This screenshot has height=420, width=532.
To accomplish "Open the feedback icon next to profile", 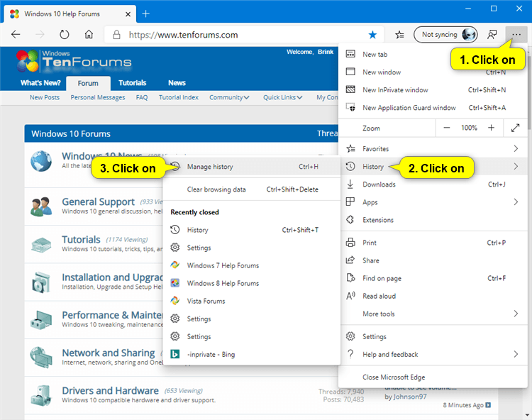I will coord(492,35).
